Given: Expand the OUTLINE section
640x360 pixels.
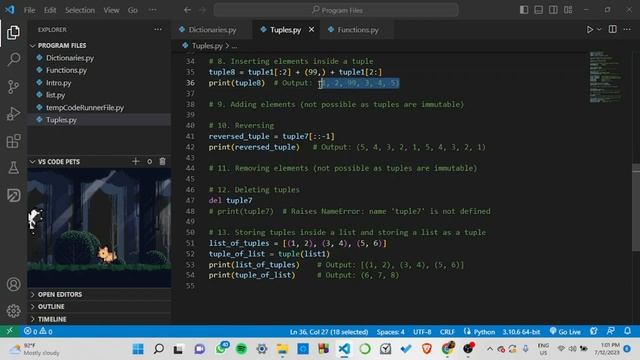Looking at the screenshot, I should tap(99, 307).
